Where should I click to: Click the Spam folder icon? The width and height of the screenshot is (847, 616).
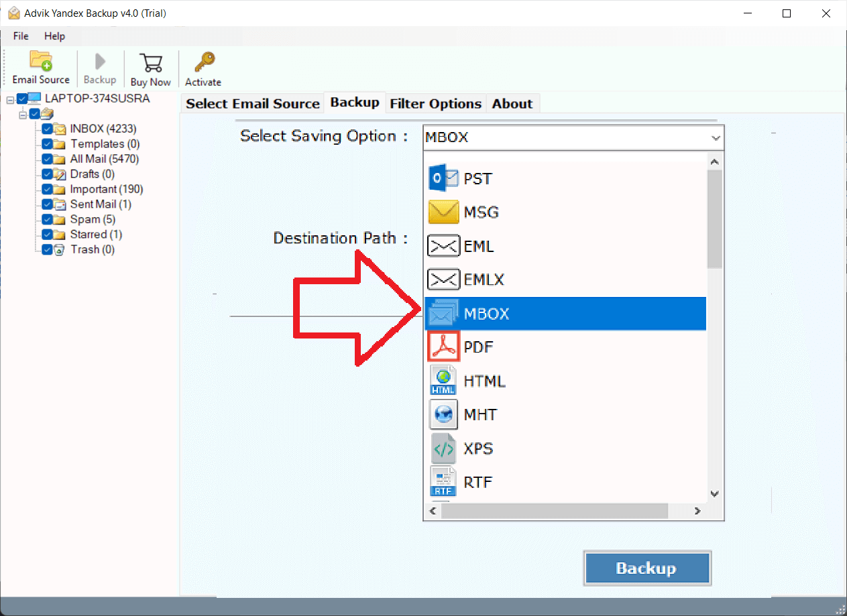60,219
